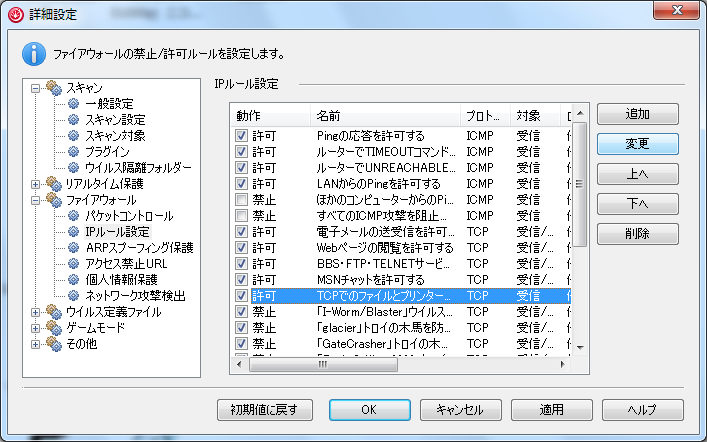Expand the その他 tree node
Viewport: 707px width, 442px height.
[37, 344]
